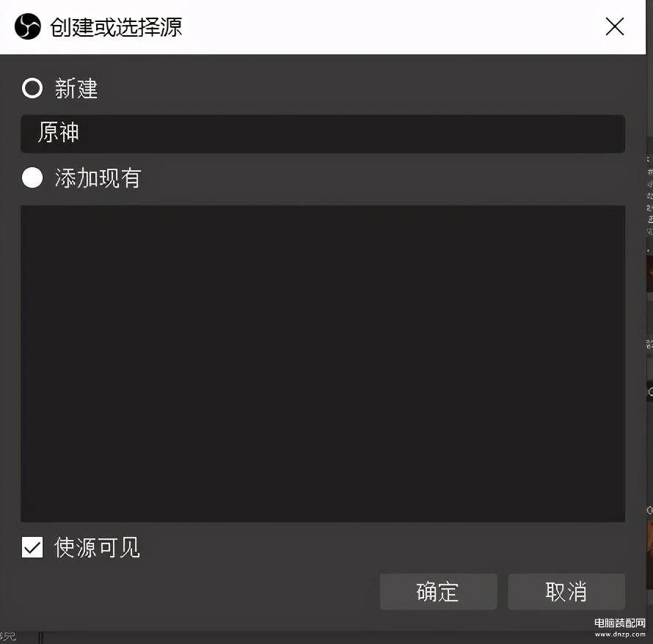
Task: Open the www.dnzp.com watermark link
Action: click(620, 634)
